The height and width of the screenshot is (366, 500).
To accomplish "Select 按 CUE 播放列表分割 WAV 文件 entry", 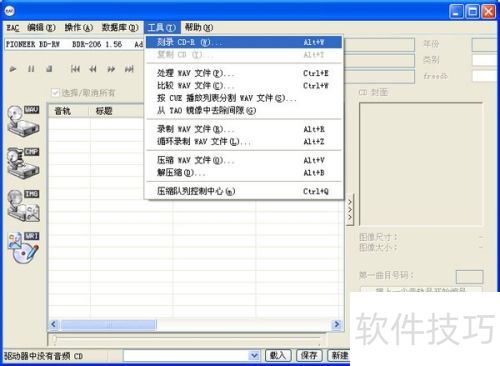I will pos(244,98).
